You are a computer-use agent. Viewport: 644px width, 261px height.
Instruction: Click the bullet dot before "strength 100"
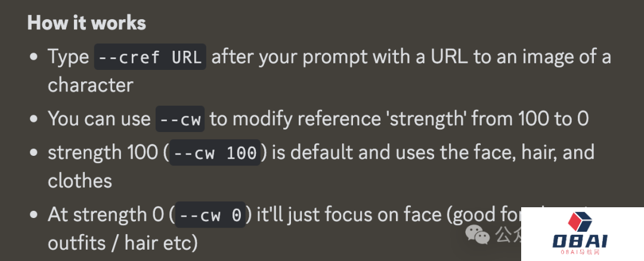[35, 153]
